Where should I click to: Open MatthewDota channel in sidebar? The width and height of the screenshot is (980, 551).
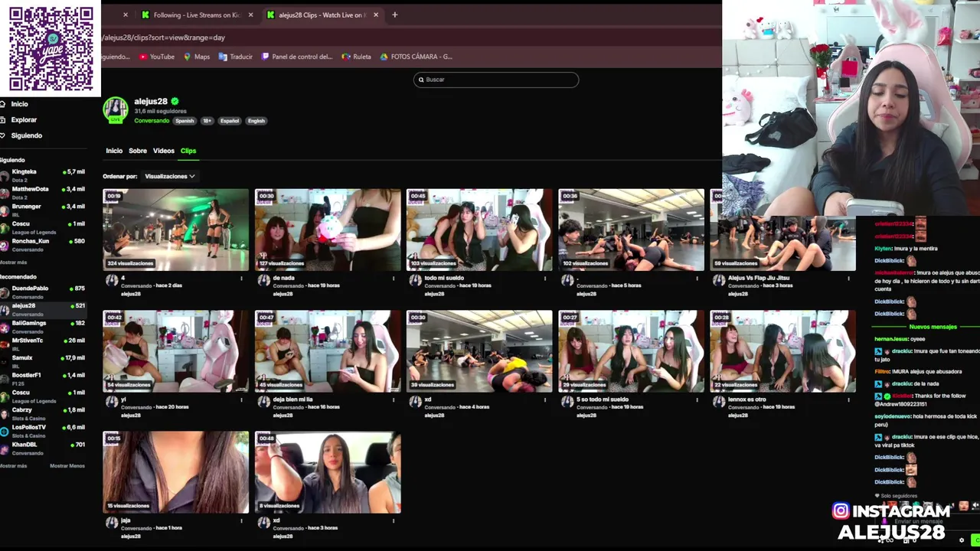[x=43, y=193]
